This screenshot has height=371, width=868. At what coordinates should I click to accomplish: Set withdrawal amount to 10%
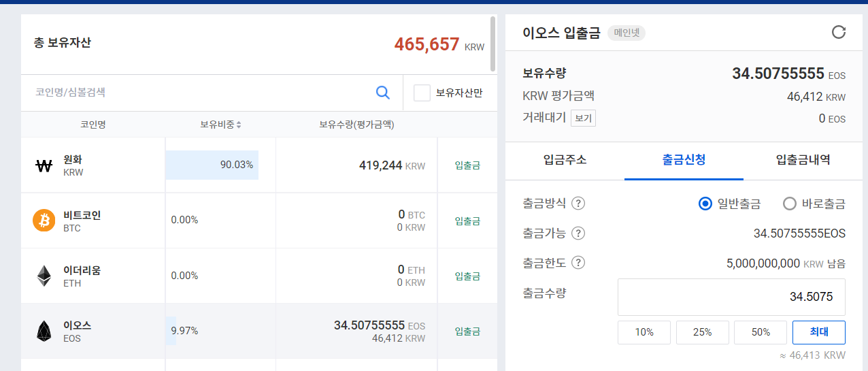pyautogui.click(x=644, y=332)
